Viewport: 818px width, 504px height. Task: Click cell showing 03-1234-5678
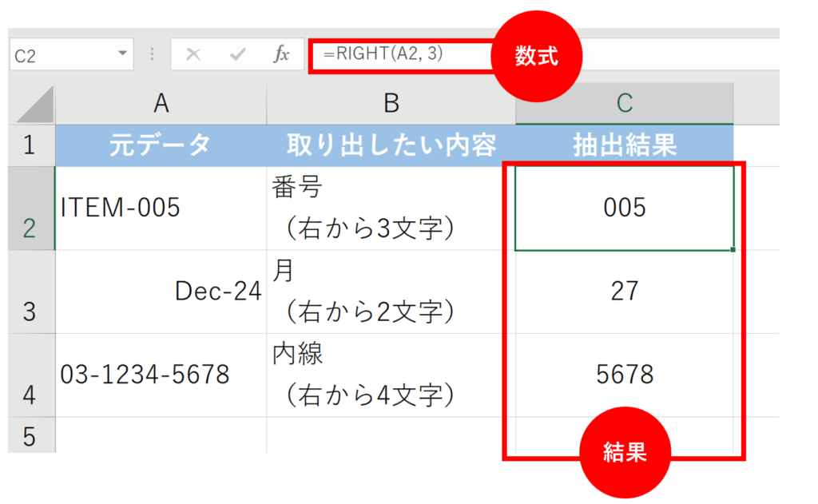(x=161, y=374)
